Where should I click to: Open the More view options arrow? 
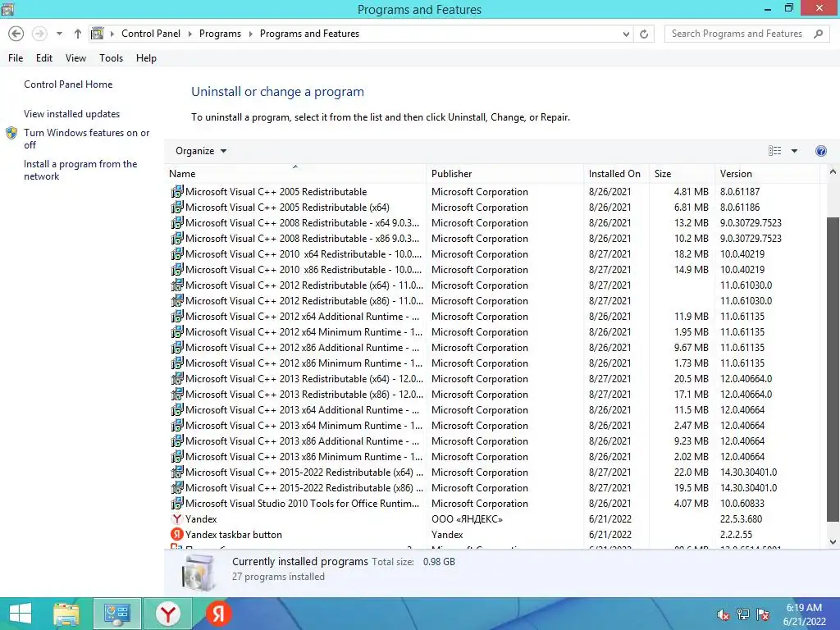click(794, 151)
